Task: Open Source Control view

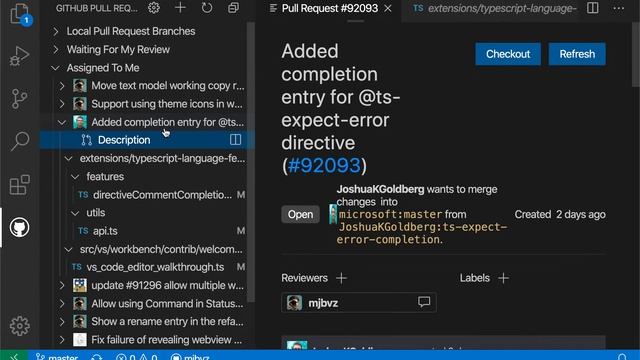Action: (19, 99)
